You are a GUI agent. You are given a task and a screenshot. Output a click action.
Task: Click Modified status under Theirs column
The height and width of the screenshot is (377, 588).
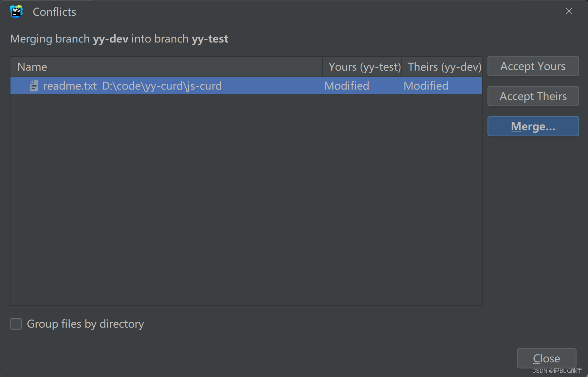pyautogui.click(x=426, y=86)
